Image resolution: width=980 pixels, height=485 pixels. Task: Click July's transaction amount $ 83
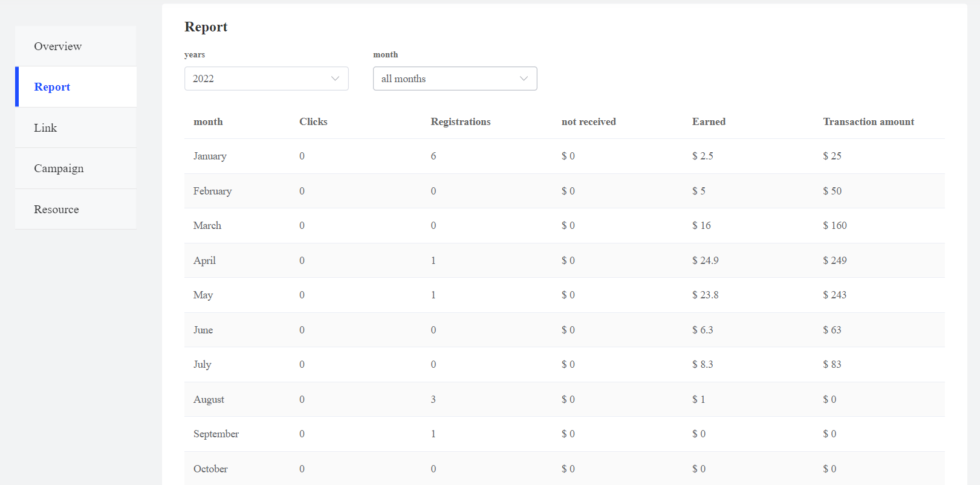coord(832,364)
